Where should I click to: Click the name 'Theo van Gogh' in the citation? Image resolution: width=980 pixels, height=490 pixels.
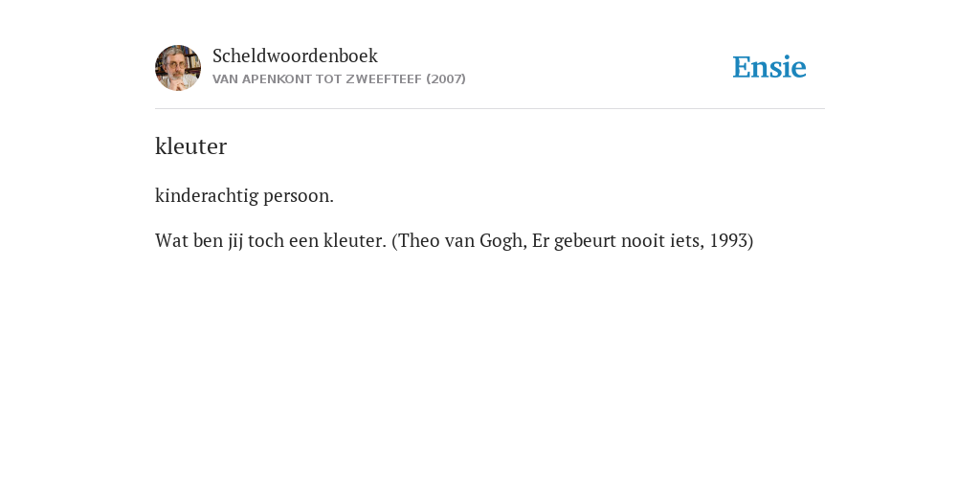(460, 240)
